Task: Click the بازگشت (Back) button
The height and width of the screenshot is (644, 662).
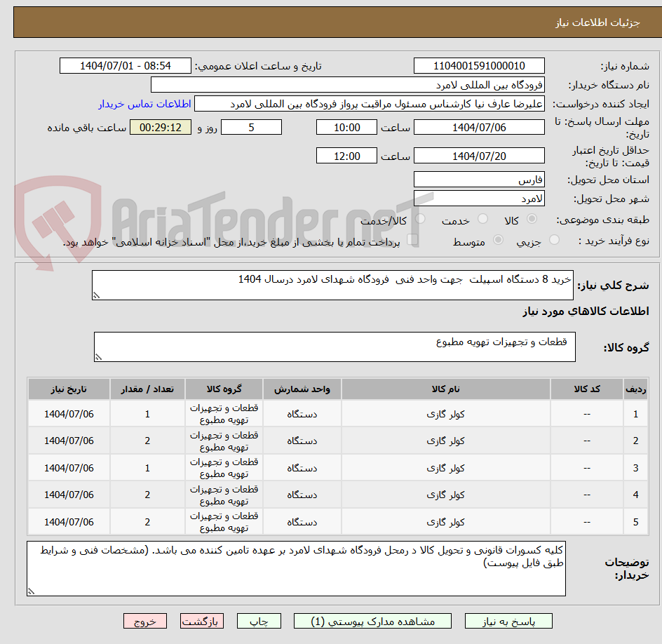Action: point(202,621)
